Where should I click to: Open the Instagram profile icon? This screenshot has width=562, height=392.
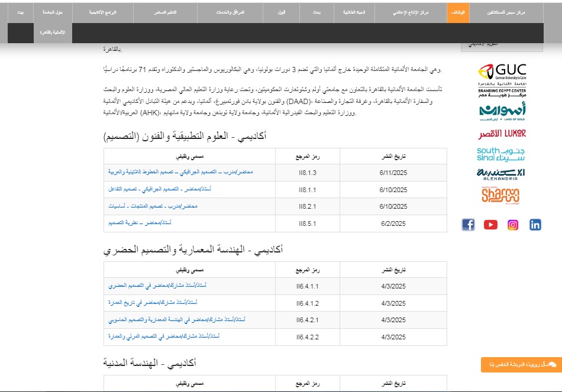point(513,225)
